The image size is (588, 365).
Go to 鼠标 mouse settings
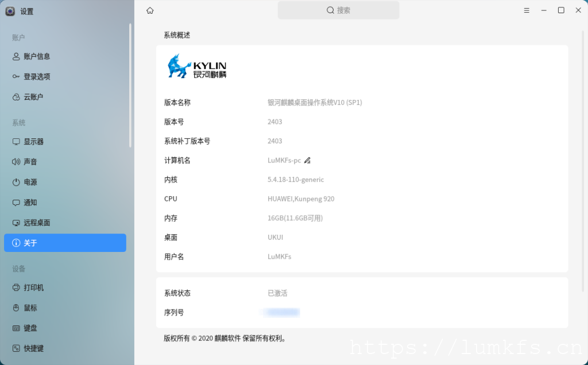tap(30, 308)
